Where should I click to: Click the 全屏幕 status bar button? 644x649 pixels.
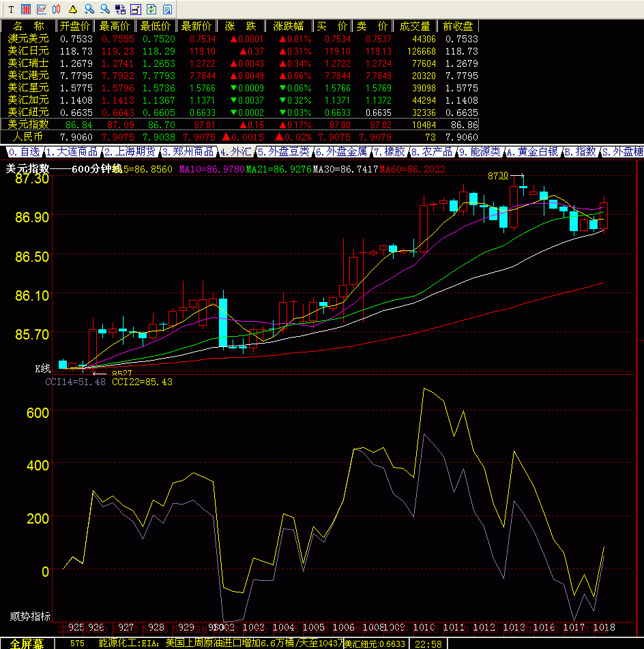coord(27,644)
